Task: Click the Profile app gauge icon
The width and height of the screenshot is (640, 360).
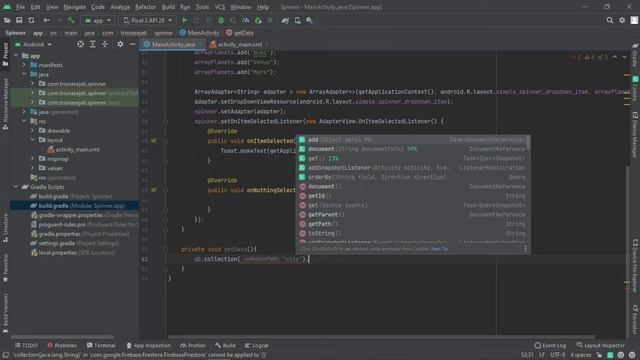Action: coord(246,20)
